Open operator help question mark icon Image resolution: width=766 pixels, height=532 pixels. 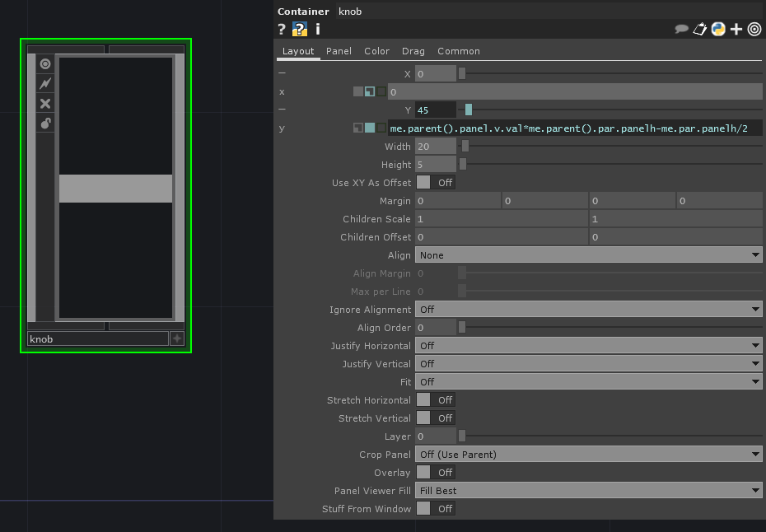click(x=282, y=30)
